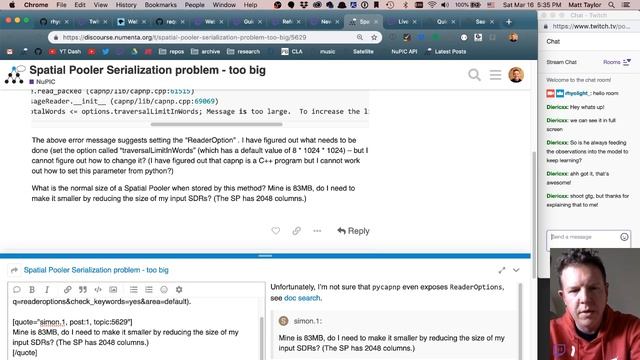Insert quote whole post icon in composer

click(17, 289)
